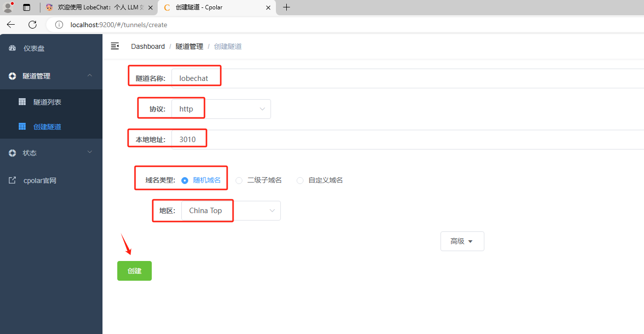Image resolution: width=644 pixels, height=334 pixels.
Task: Open cpolar官网 link in sidebar
Action: point(51,181)
